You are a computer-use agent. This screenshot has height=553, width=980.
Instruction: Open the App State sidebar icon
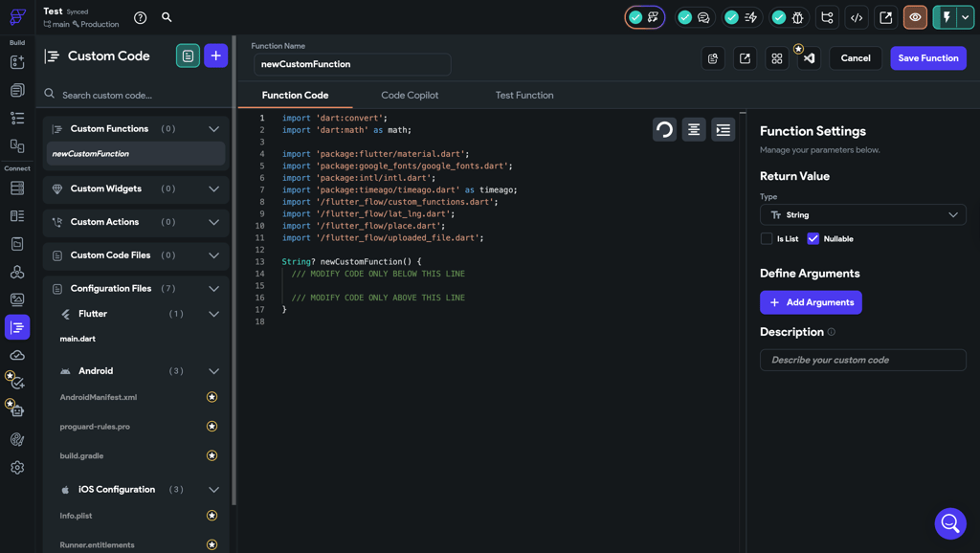tap(17, 244)
